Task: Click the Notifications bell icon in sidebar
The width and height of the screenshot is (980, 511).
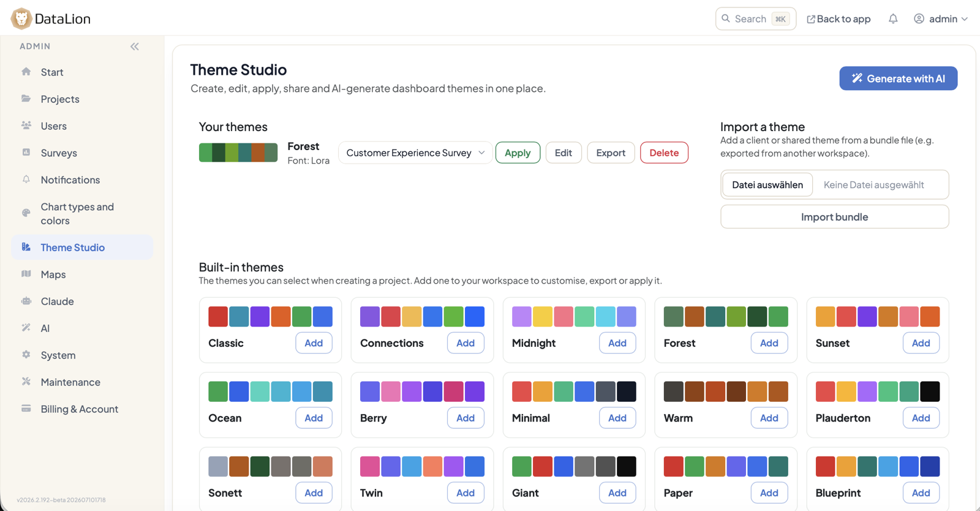Action: (x=26, y=180)
